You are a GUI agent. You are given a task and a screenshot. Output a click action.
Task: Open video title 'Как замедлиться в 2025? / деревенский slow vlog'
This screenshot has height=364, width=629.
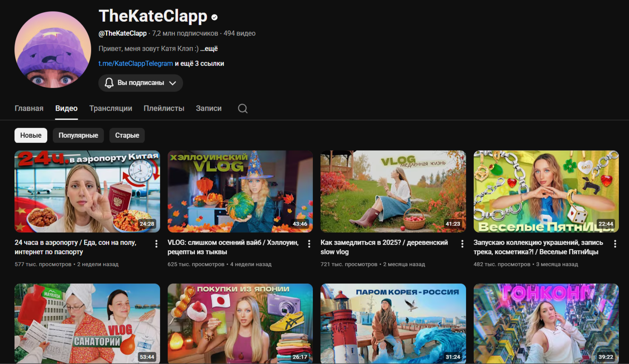pyautogui.click(x=384, y=247)
